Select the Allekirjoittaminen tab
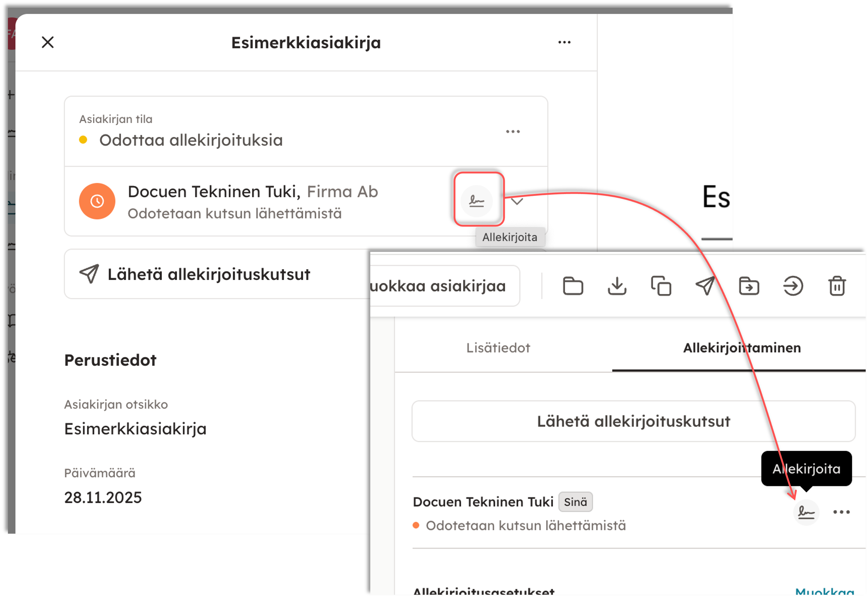 tap(742, 347)
